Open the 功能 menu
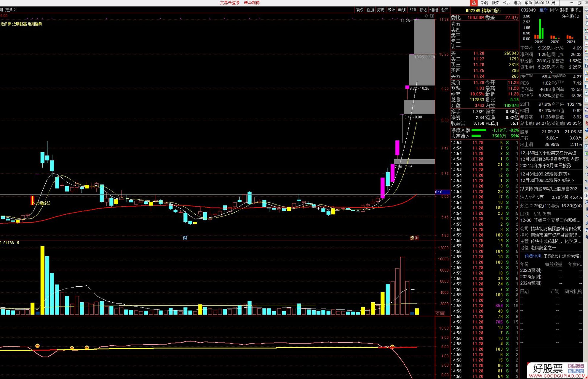Screen dimensions: 588x379 [x=485, y=3]
